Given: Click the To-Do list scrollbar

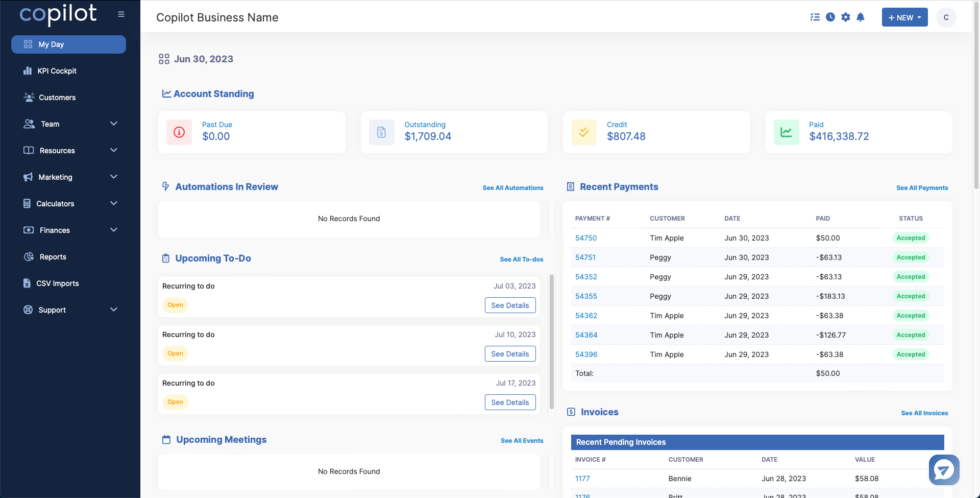Looking at the screenshot, I should 551,342.
